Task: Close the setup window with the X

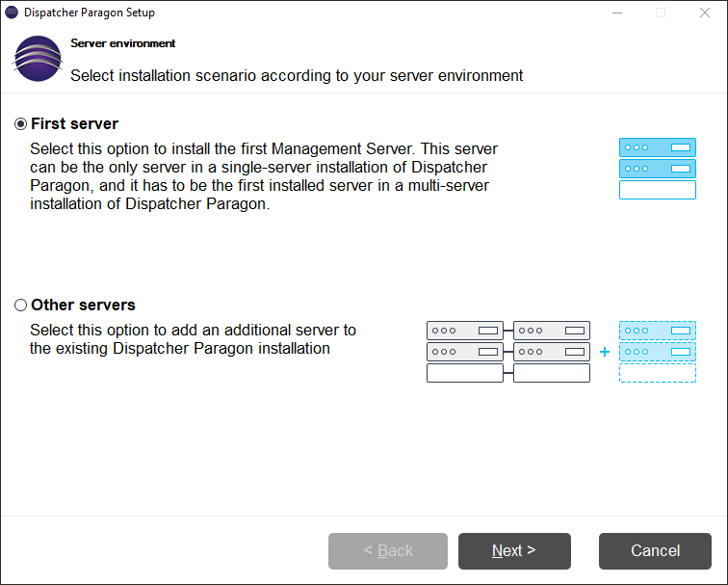Action: (x=705, y=13)
